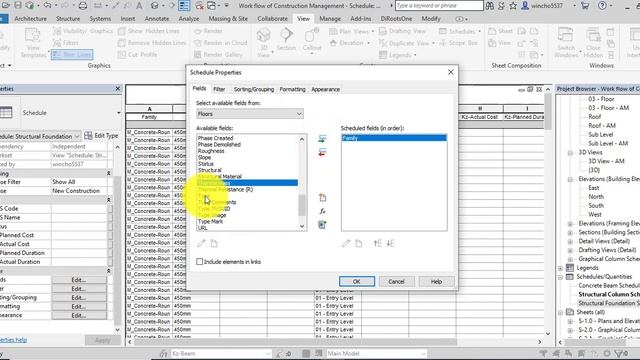Click the Edit button for Formatting row
The width and height of the screenshot is (640, 360).
(79, 307)
